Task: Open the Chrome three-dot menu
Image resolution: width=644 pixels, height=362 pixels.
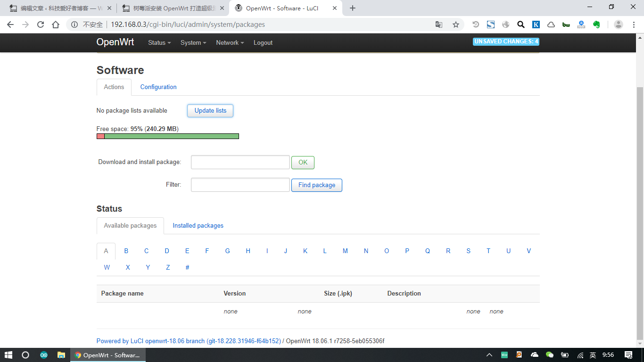Action: [x=634, y=25]
